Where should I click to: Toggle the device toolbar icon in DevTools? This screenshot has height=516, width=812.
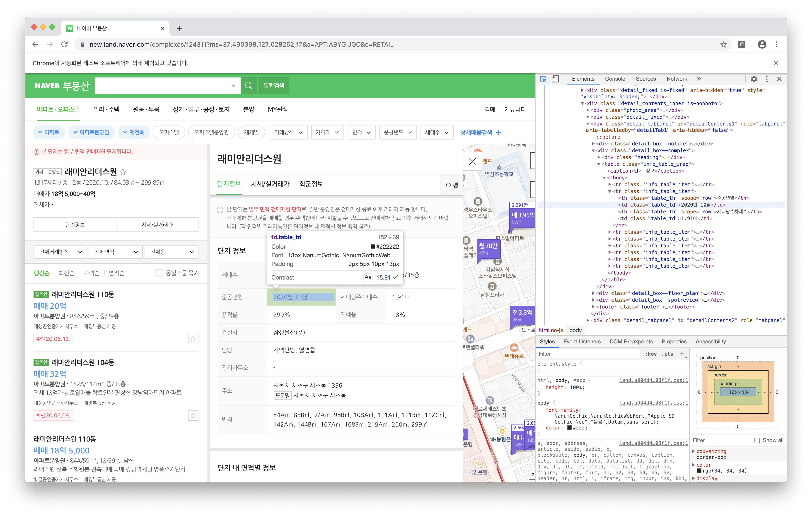(555, 79)
